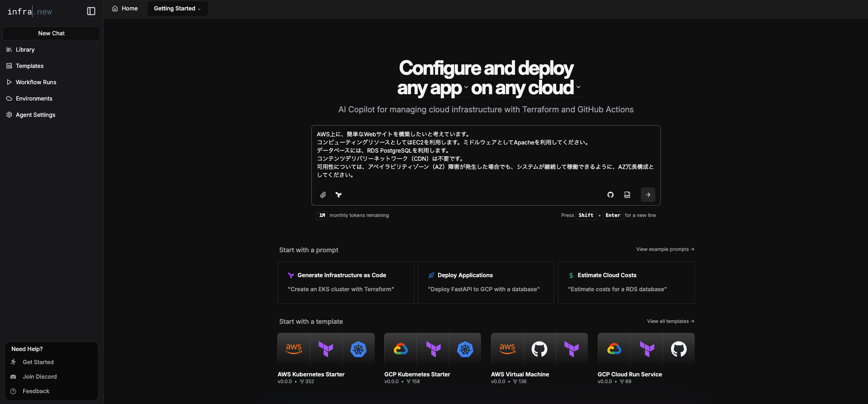Screen dimensions: 868x404
Task: Click the dollar sign Estimate Cloud Costs icon
Action: click(x=571, y=275)
